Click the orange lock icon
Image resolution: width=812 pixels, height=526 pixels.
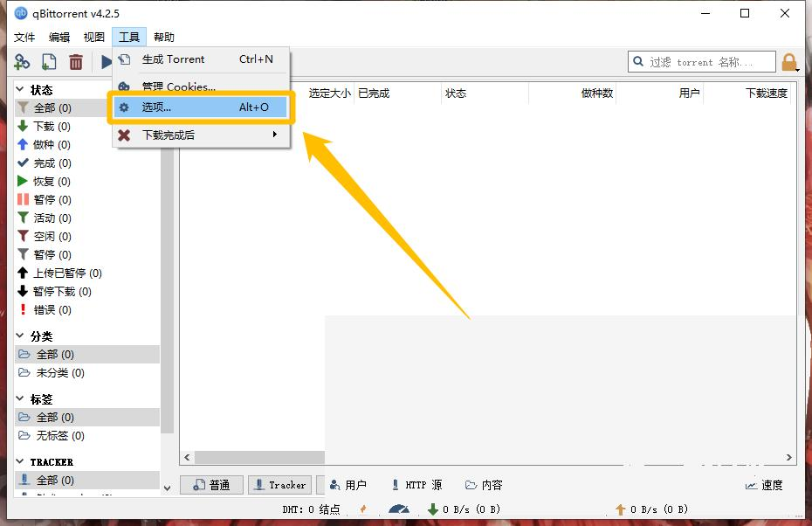[788, 62]
